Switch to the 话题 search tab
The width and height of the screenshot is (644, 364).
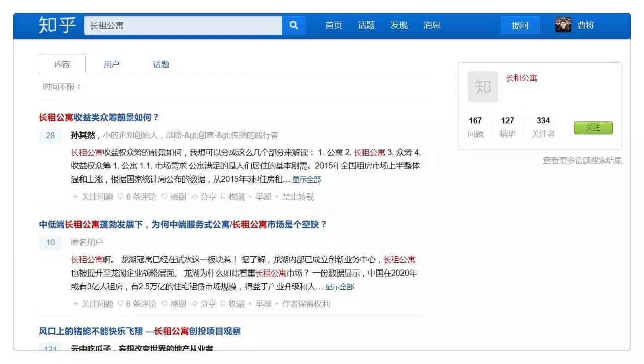coord(161,64)
